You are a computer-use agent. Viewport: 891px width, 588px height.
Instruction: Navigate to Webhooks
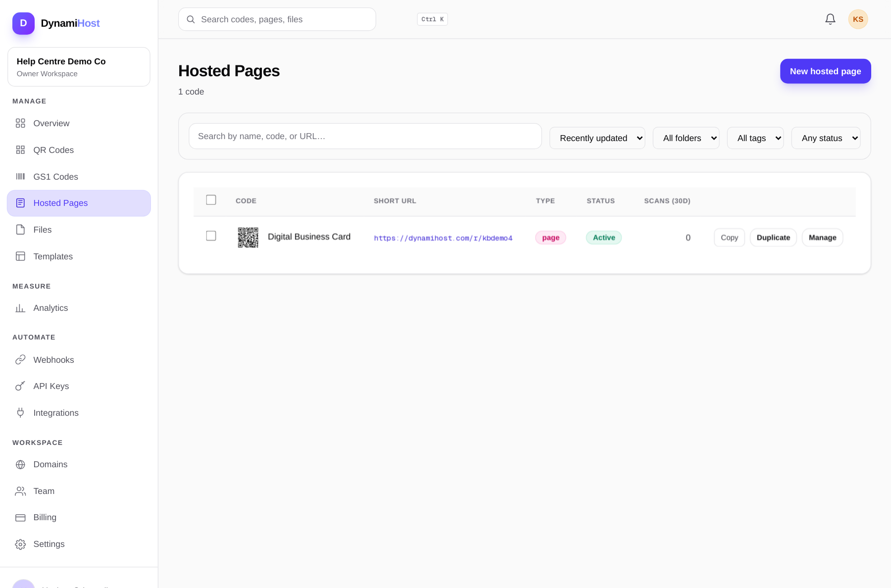point(79,360)
